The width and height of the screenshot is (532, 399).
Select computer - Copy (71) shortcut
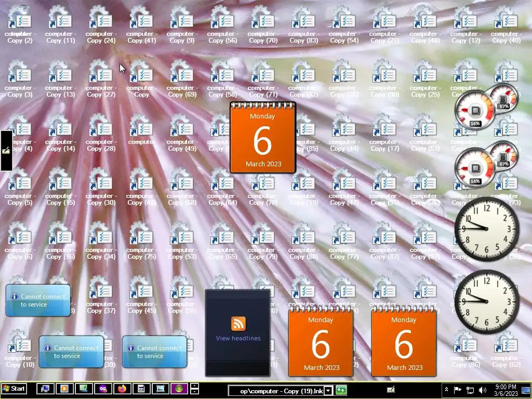(x=263, y=79)
